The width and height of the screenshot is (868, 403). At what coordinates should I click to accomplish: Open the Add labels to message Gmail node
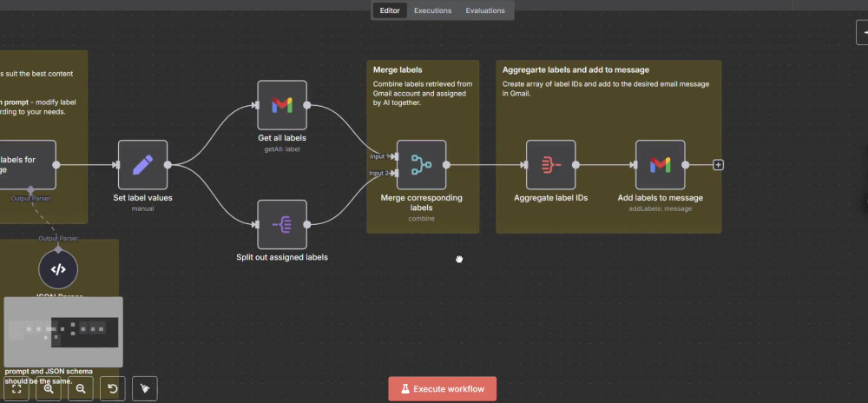pyautogui.click(x=661, y=165)
